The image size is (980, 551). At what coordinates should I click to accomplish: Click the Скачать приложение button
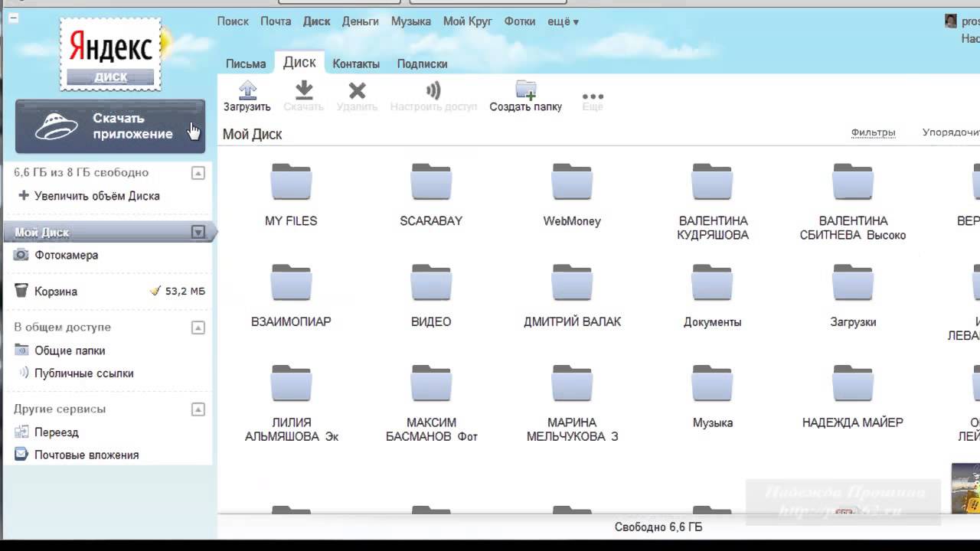tap(110, 126)
